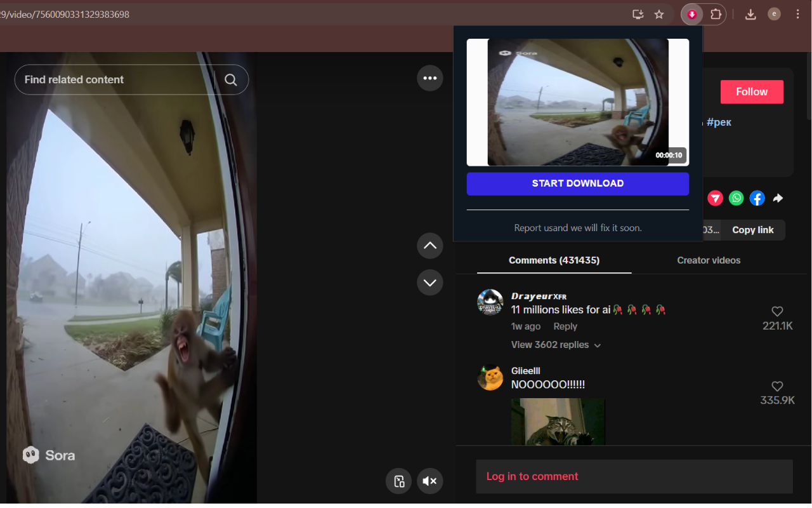Click the 'NOOOOOO!!!!!!' comment text
The width and height of the screenshot is (812, 508).
[548, 385]
